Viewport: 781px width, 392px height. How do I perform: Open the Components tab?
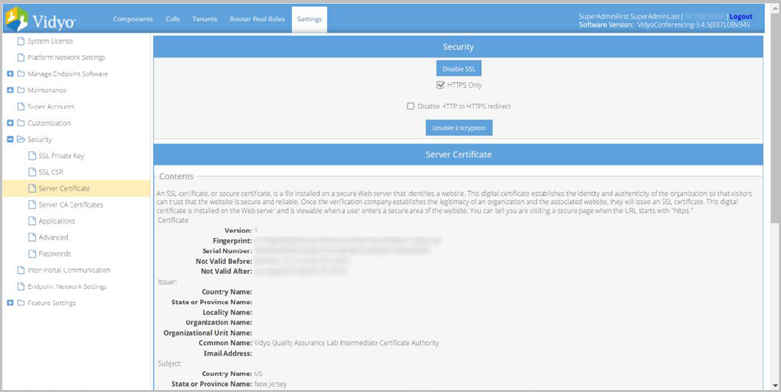click(x=132, y=19)
